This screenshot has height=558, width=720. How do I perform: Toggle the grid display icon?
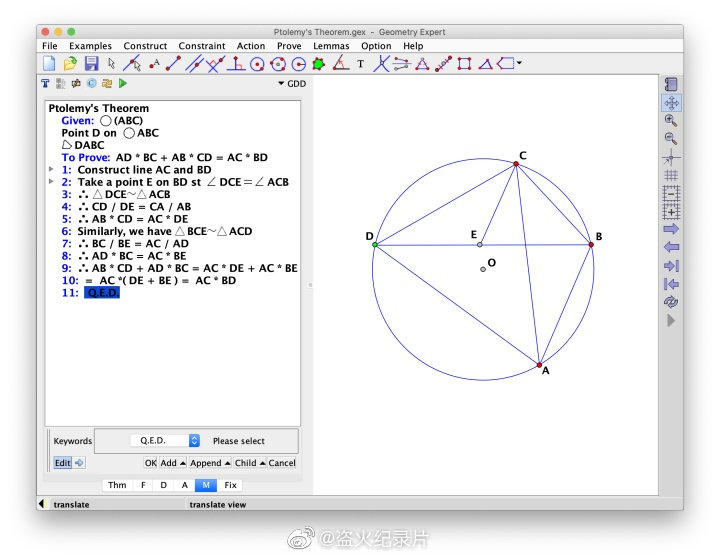click(x=671, y=175)
